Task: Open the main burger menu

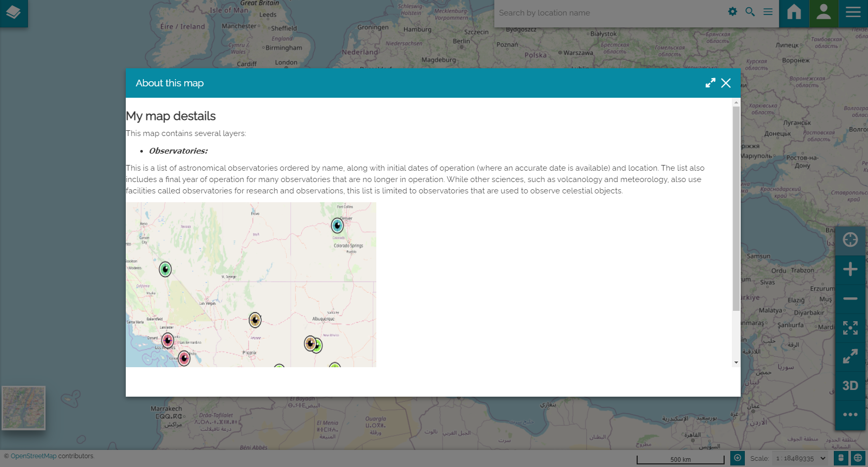Action: (x=853, y=13)
